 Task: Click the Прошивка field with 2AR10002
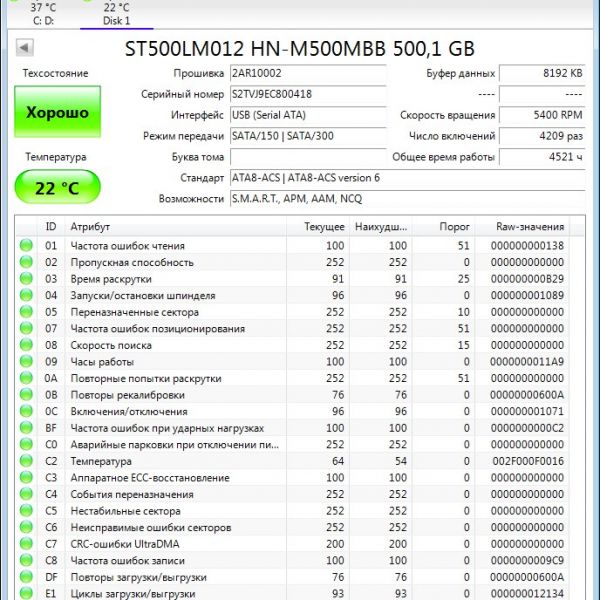308,73
